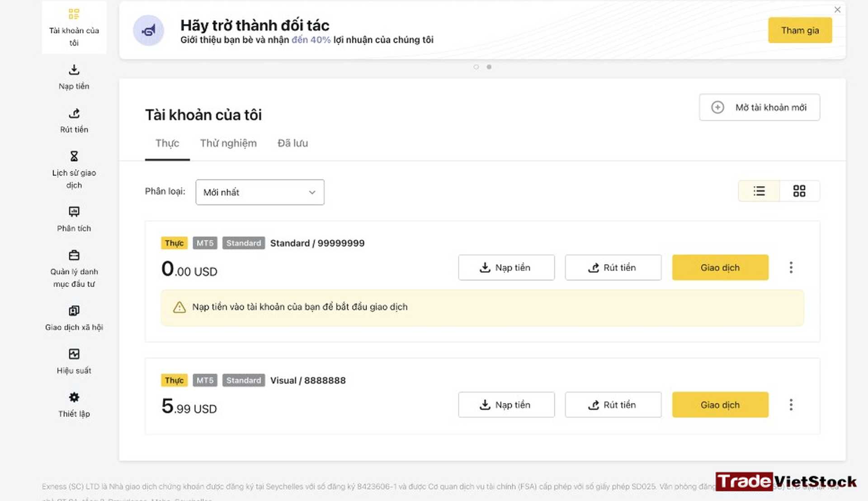The height and width of the screenshot is (501, 868).
Task: Switch to list view layout
Action: pyautogui.click(x=759, y=191)
